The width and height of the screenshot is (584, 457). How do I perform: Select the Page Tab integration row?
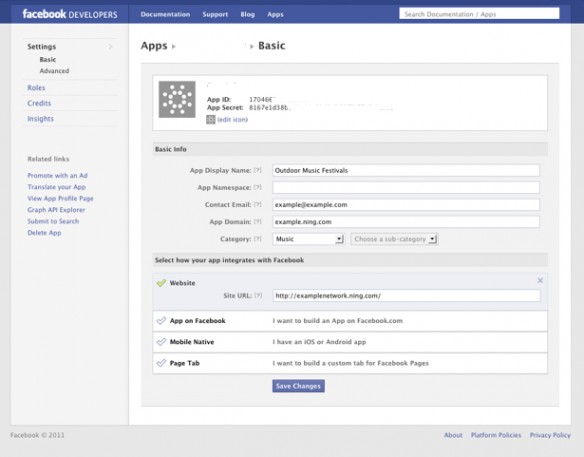tap(350, 363)
